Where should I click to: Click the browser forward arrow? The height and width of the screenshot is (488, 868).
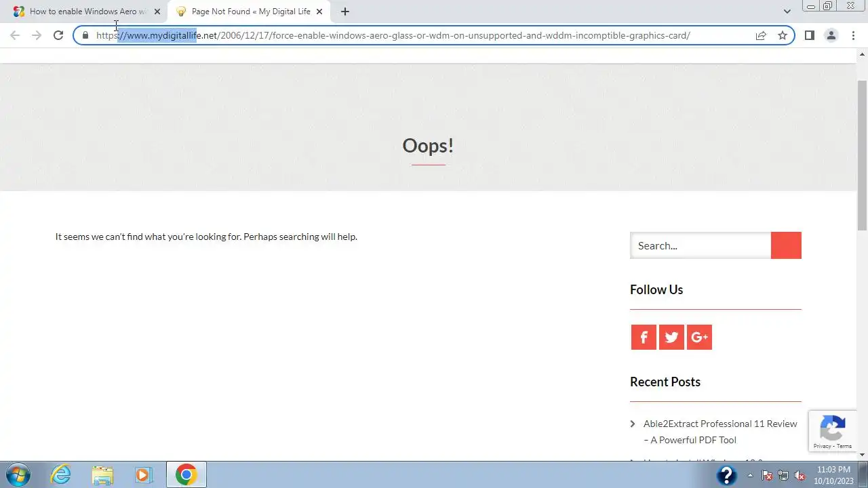[x=37, y=35]
